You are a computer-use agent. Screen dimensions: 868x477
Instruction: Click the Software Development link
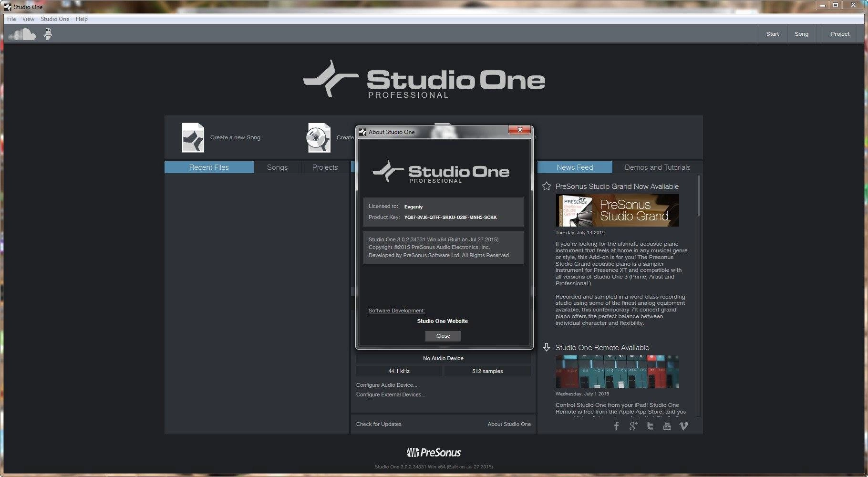(x=396, y=311)
